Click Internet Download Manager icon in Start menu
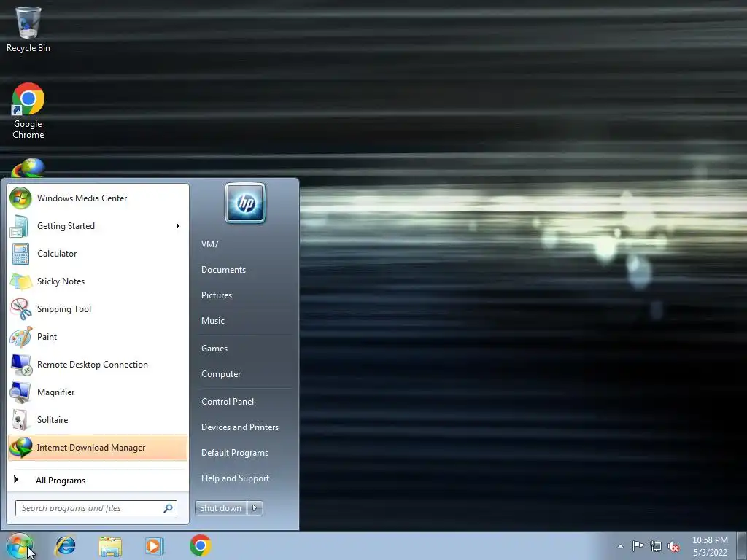747x560 pixels. (x=20, y=448)
